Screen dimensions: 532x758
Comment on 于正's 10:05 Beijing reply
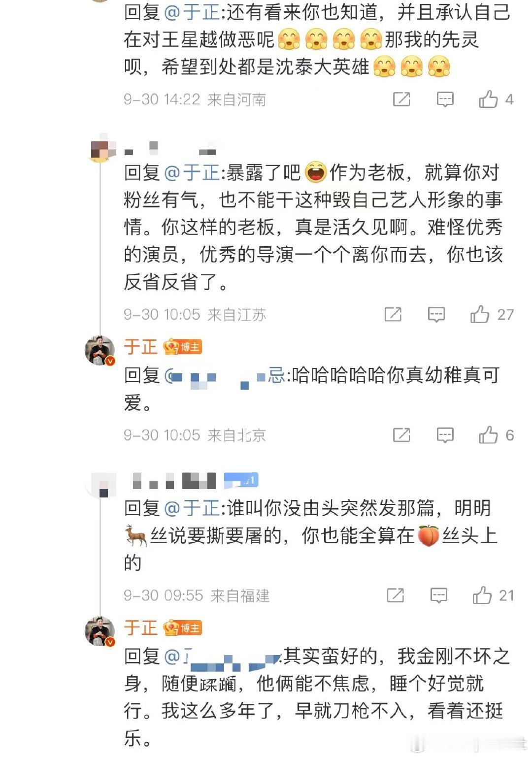(445, 435)
